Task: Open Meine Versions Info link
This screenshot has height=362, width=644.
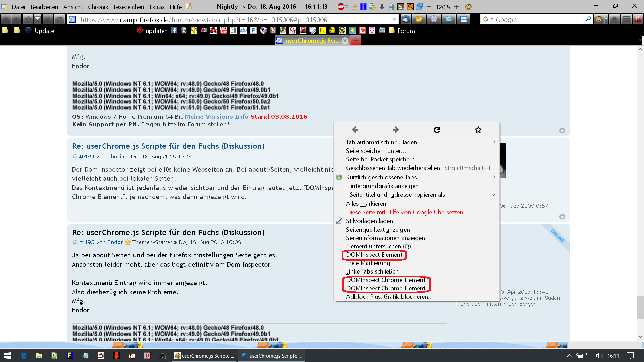Action: point(216,117)
